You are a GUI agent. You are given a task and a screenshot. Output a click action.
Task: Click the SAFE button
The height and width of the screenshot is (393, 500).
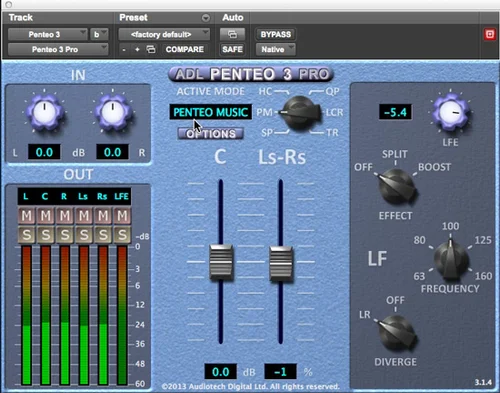pos(232,49)
